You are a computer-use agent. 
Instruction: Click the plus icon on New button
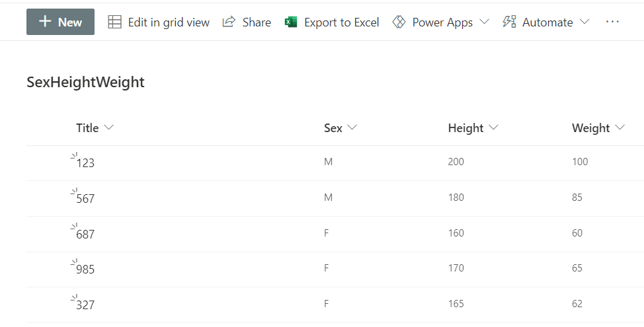45,22
